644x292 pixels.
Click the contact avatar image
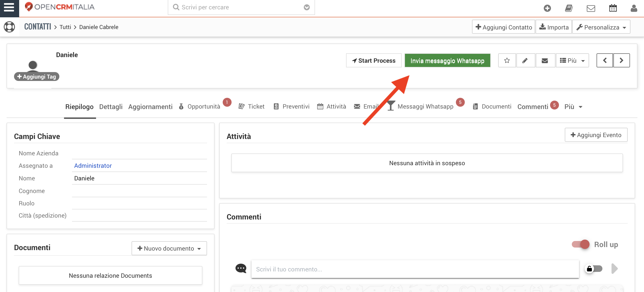[33, 66]
